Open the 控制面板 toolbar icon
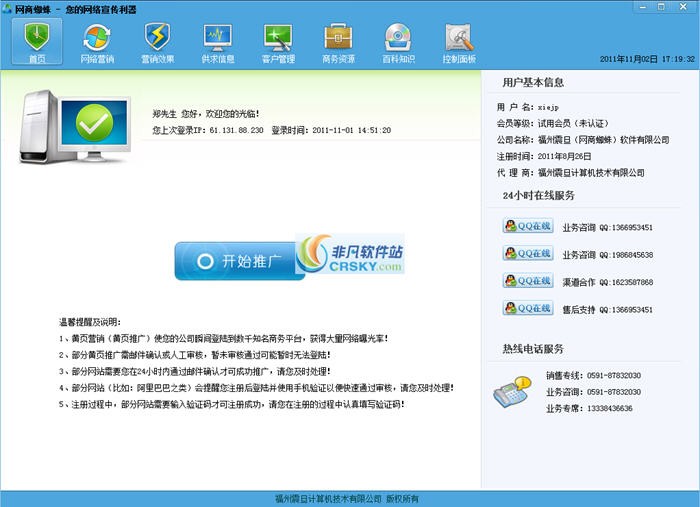 459,42
